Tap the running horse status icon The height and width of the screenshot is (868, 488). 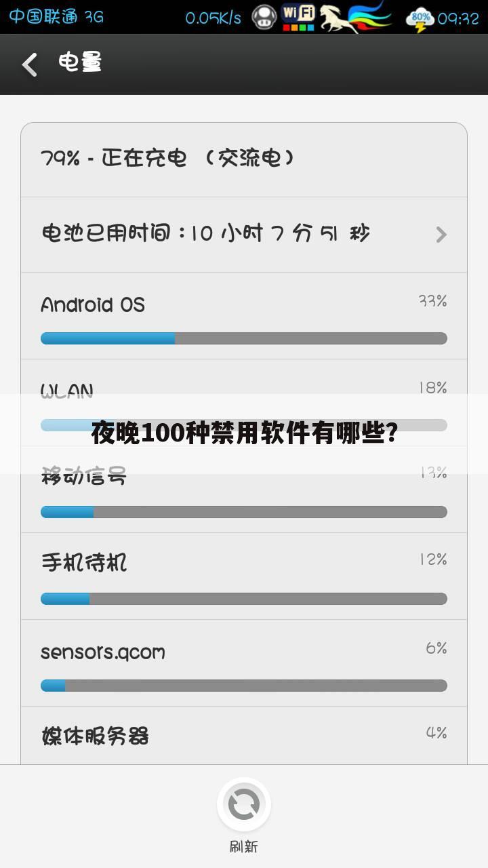click(x=338, y=18)
